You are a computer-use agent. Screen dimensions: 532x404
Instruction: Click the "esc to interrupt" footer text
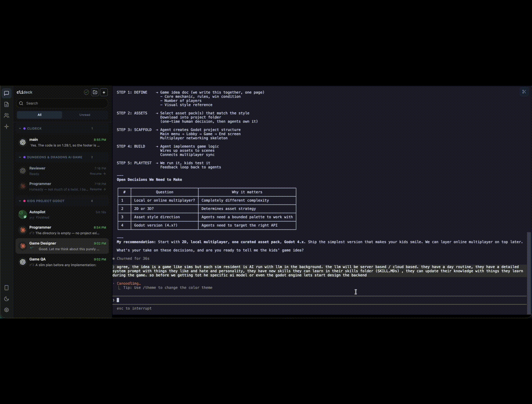pos(134,308)
